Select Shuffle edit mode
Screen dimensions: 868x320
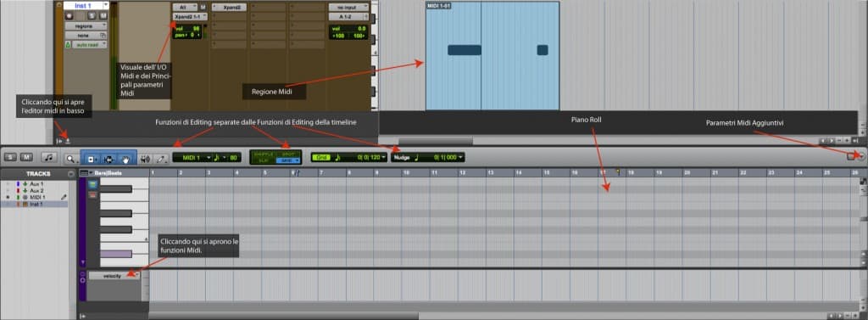click(x=263, y=154)
